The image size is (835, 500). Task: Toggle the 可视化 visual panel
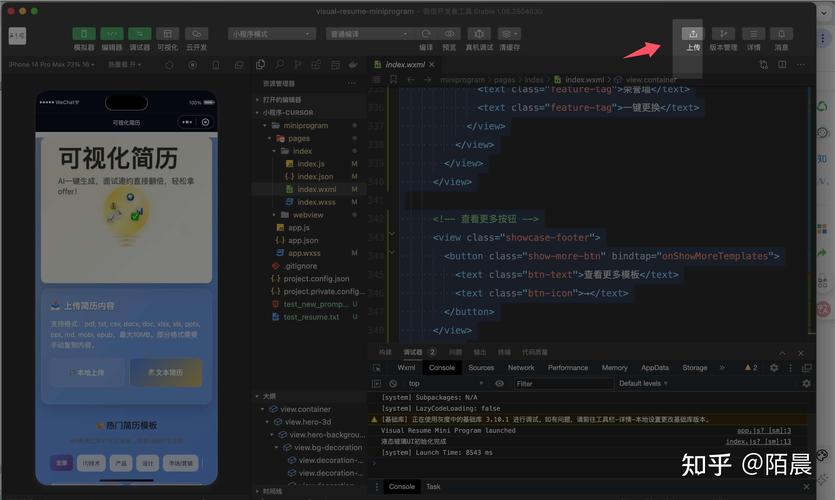click(167, 34)
